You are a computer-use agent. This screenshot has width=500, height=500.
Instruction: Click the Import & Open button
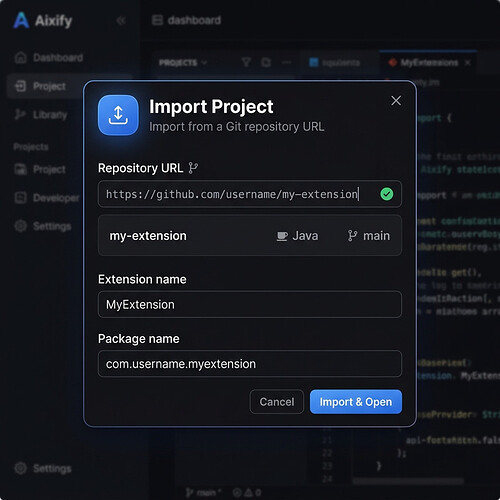pyautogui.click(x=356, y=402)
